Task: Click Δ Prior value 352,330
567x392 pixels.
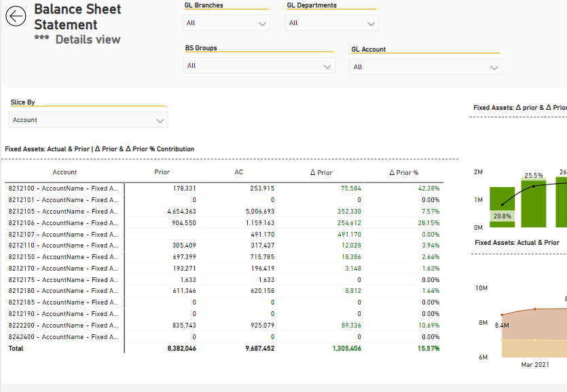Action: (x=349, y=212)
